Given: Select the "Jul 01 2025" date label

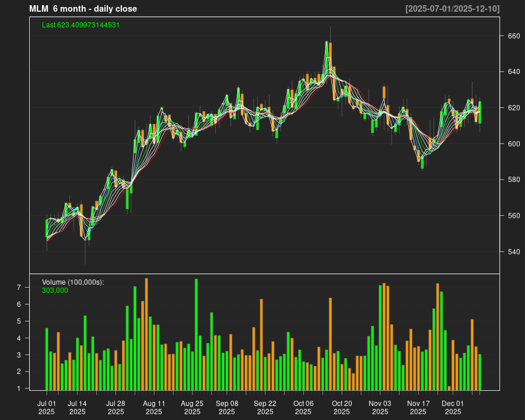Looking at the screenshot, I should (47, 407).
